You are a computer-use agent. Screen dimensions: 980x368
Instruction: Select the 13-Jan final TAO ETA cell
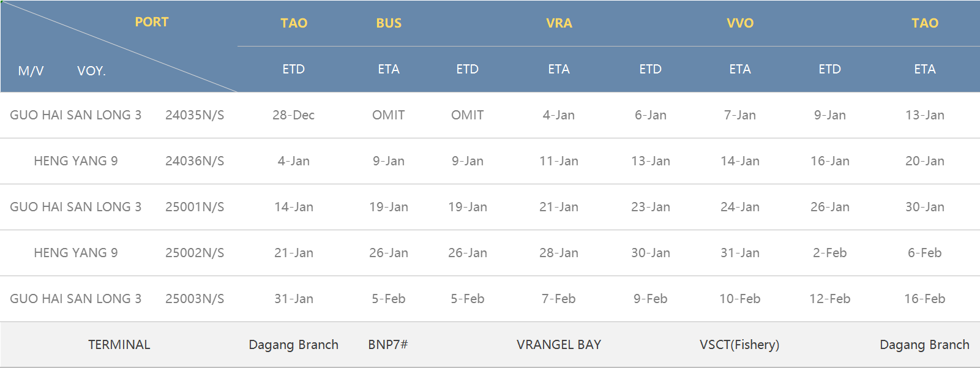[925, 115]
